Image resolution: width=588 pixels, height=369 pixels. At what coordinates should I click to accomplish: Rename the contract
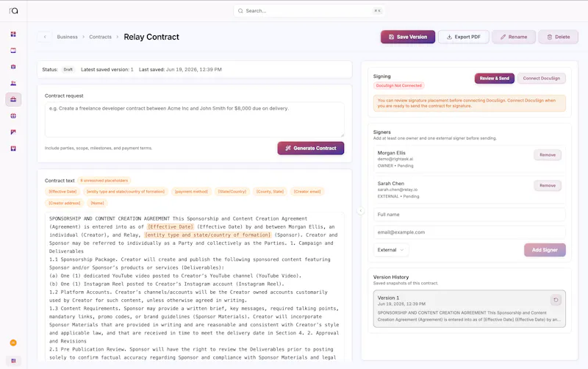click(513, 37)
